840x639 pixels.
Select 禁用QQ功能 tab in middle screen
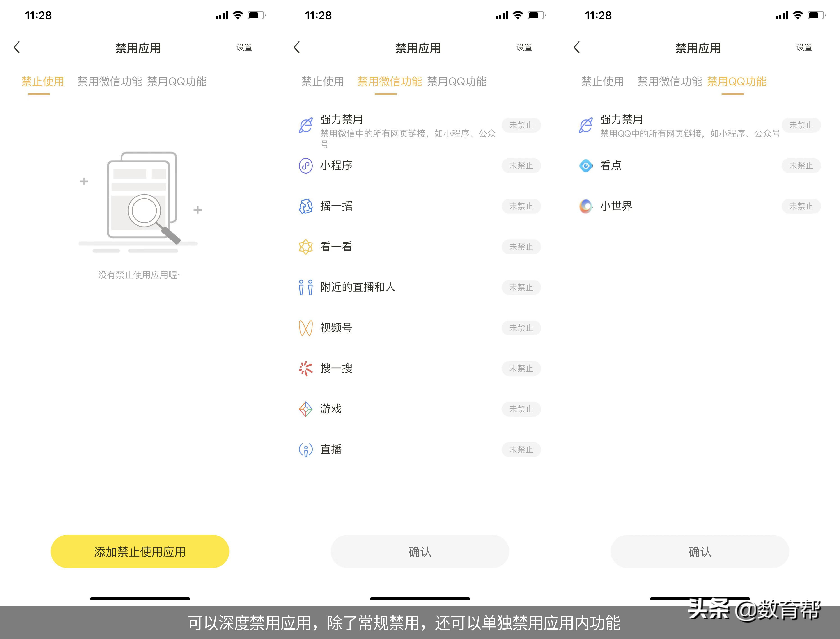457,81
